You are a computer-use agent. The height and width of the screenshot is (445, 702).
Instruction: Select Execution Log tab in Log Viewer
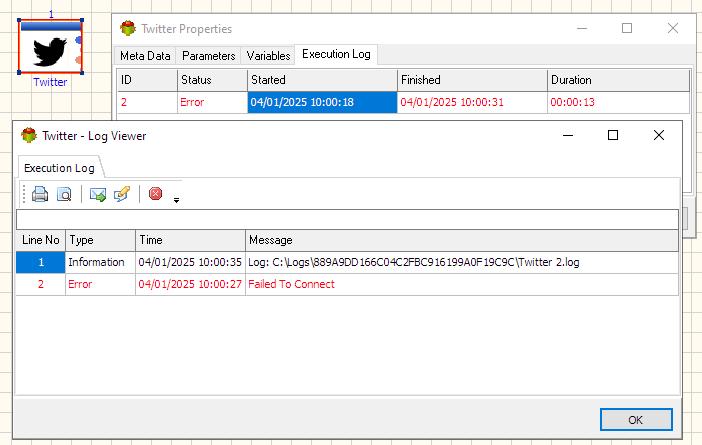(59, 168)
